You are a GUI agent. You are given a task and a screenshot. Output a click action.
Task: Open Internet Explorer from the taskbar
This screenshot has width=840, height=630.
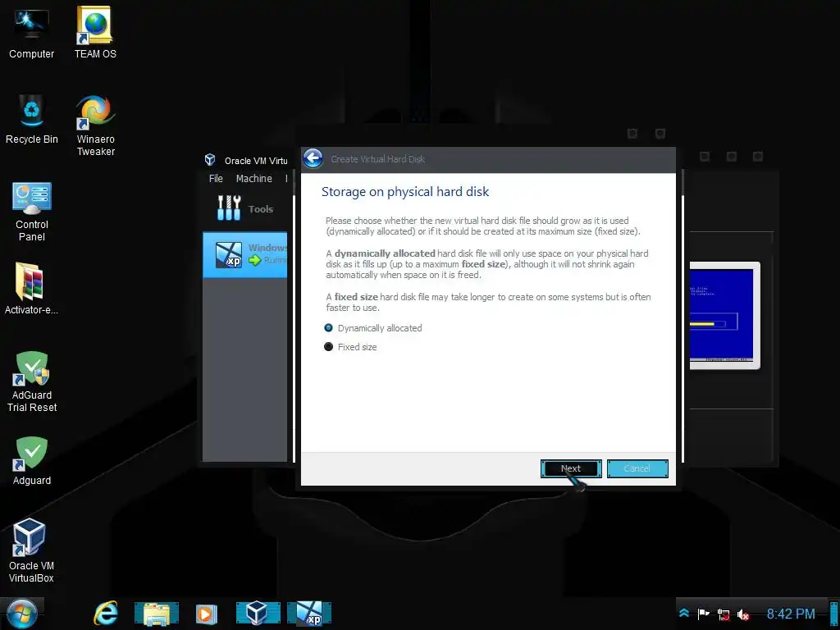[106, 614]
